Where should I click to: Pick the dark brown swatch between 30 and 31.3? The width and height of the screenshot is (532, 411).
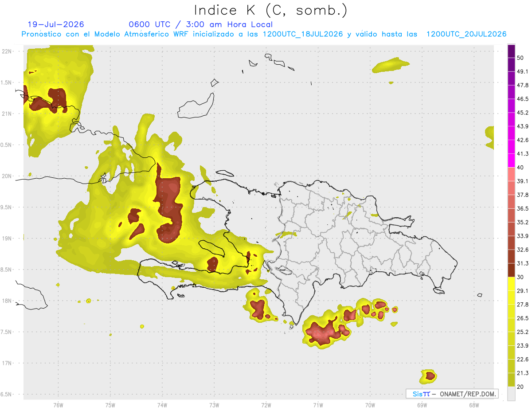[x=511, y=270]
